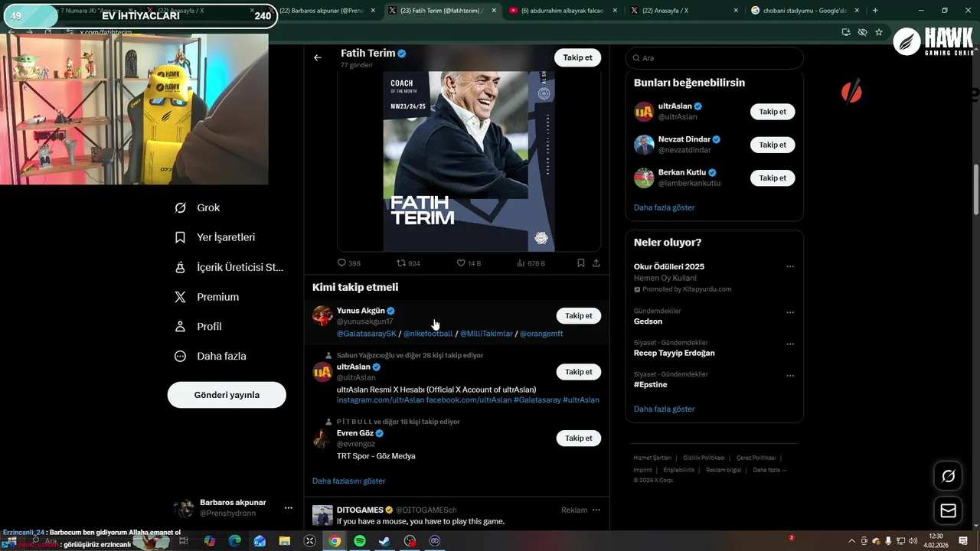The width and height of the screenshot is (980, 551).
Task: Follow Nevzat Dindar
Action: pos(773,145)
